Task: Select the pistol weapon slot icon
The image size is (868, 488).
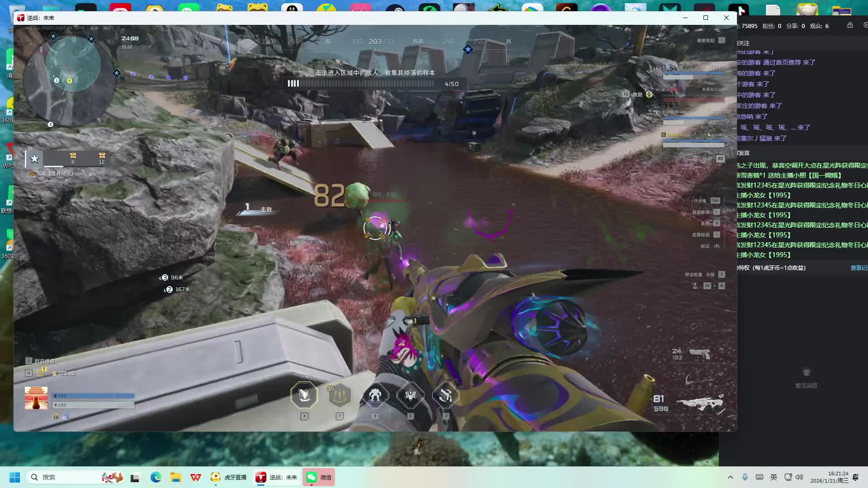Action: point(700,353)
